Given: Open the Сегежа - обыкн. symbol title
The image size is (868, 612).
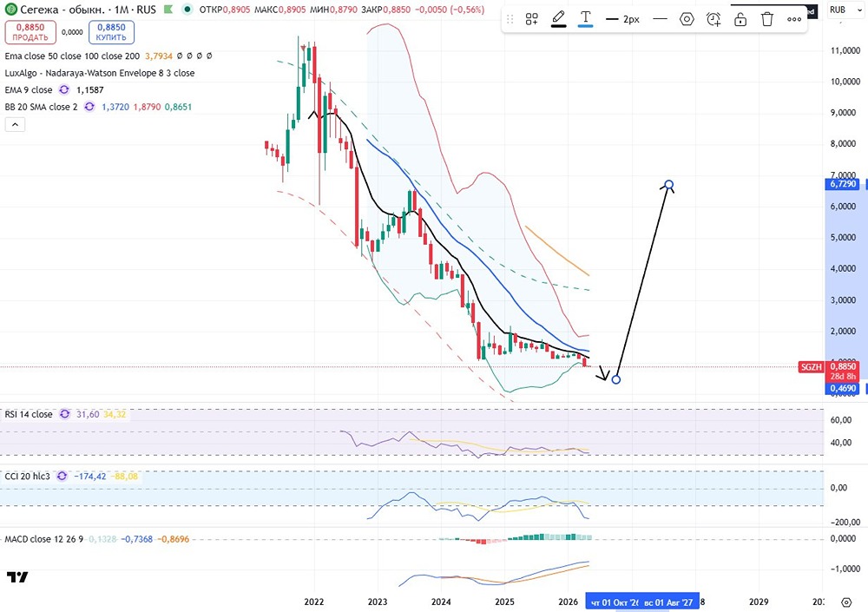Looking at the screenshot, I should tap(62, 10).
